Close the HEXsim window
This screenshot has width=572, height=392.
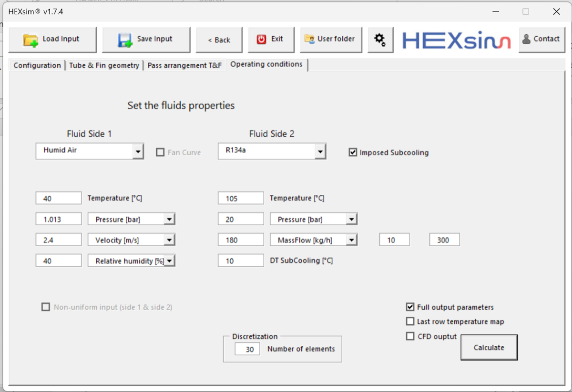[x=556, y=12]
